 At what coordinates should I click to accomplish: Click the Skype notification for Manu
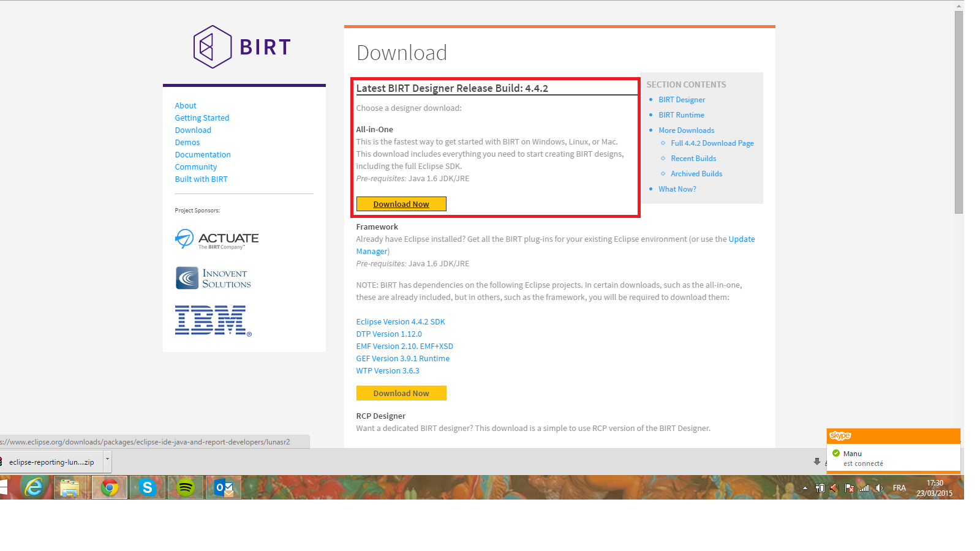(x=893, y=458)
